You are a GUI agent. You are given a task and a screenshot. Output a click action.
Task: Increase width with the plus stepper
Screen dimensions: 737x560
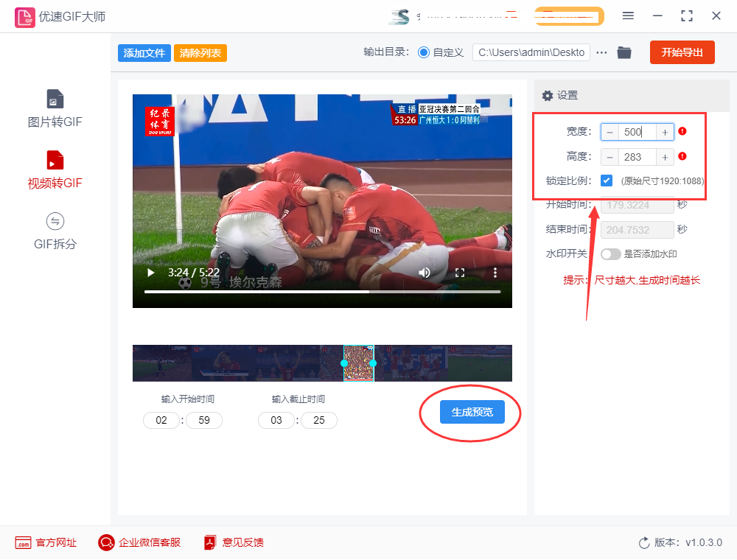point(665,132)
